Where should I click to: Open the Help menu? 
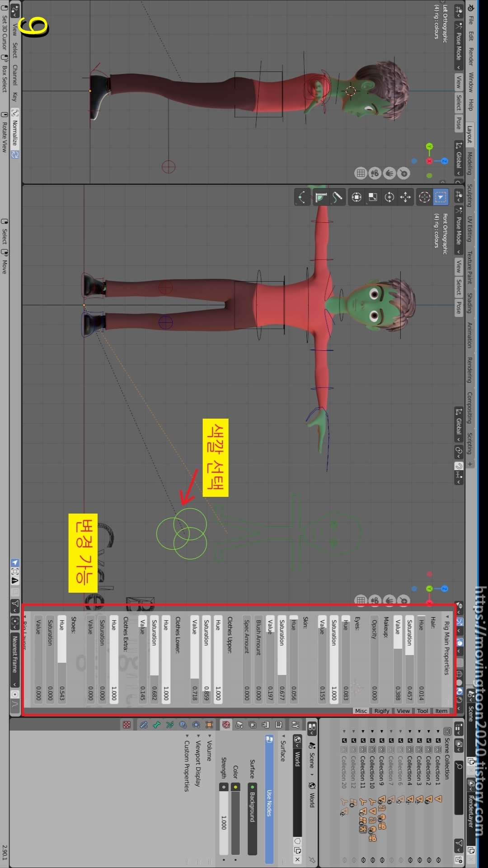[471, 105]
